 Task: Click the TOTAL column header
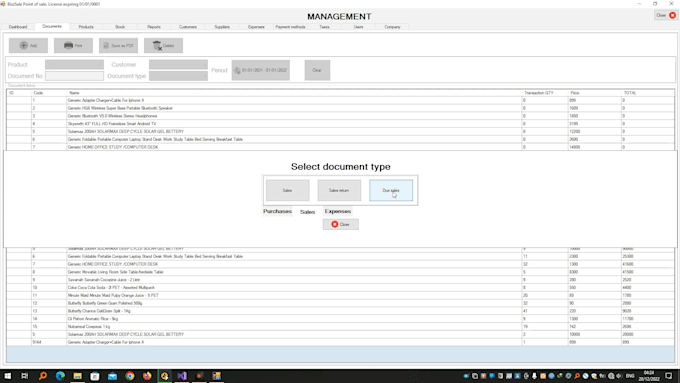pyautogui.click(x=647, y=93)
